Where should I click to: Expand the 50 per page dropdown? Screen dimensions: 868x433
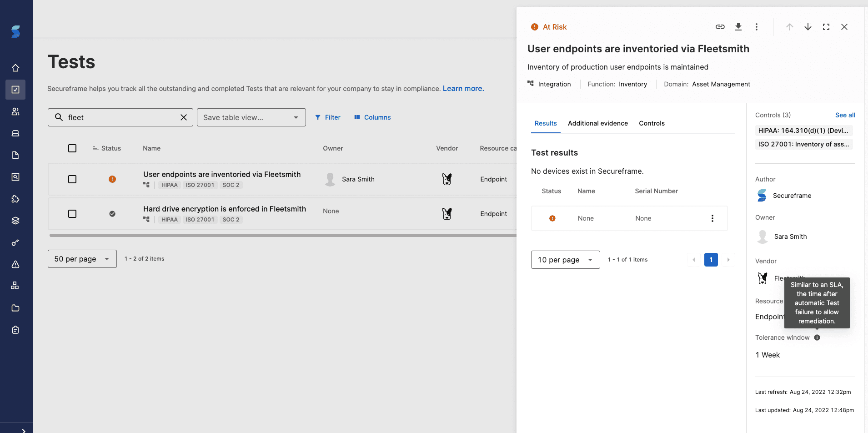[x=82, y=259]
